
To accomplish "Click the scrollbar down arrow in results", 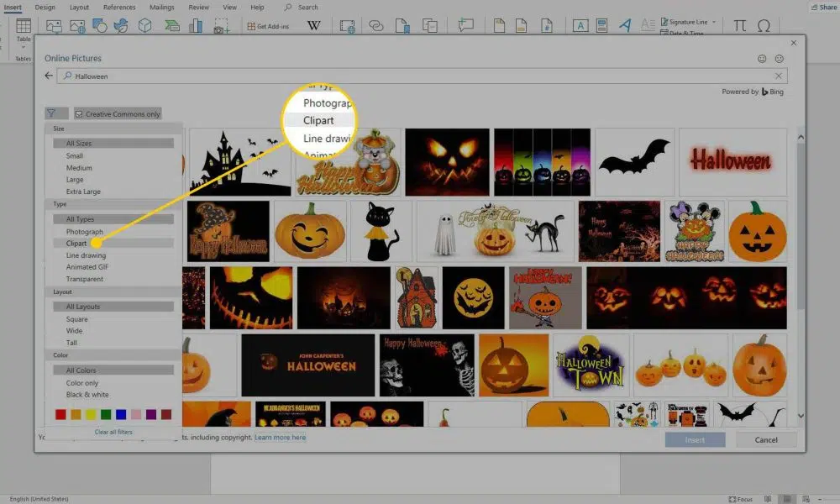I will pyautogui.click(x=801, y=416).
